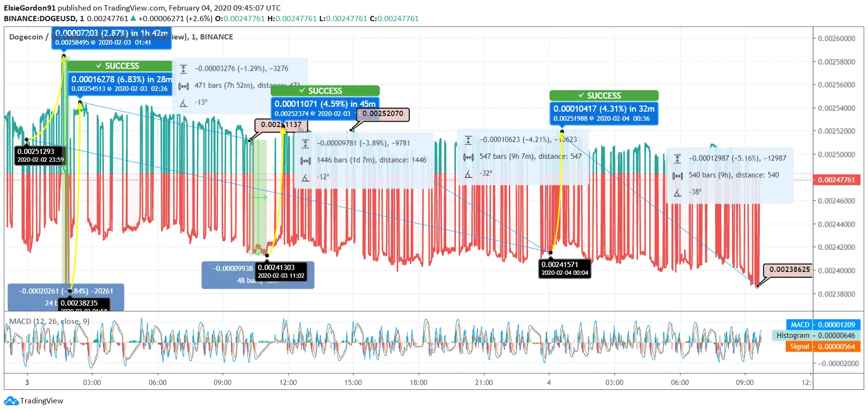Click text '540 bars (9h), distance: 540'
Viewport: 868px width, 412px height.
pyautogui.click(x=733, y=175)
